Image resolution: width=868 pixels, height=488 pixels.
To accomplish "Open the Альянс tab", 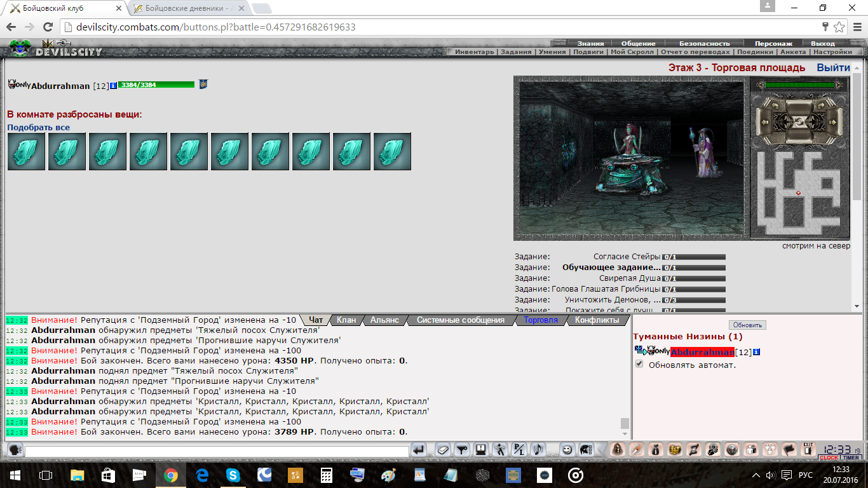I will click(384, 320).
